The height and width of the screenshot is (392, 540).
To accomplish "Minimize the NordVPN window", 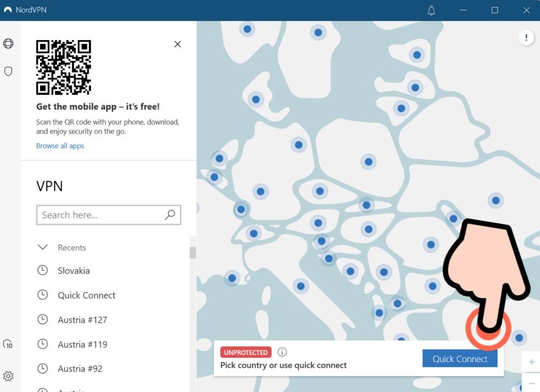I will coord(463,10).
